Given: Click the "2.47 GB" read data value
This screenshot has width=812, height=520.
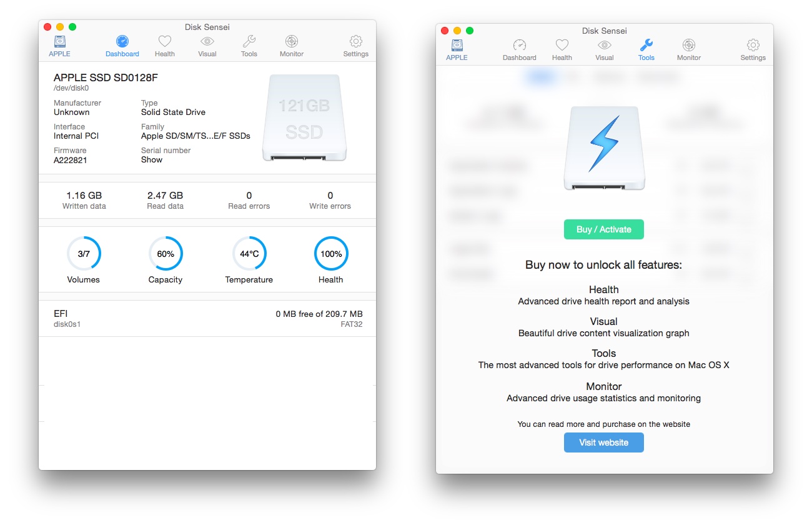Looking at the screenshot, I should 166,196.
